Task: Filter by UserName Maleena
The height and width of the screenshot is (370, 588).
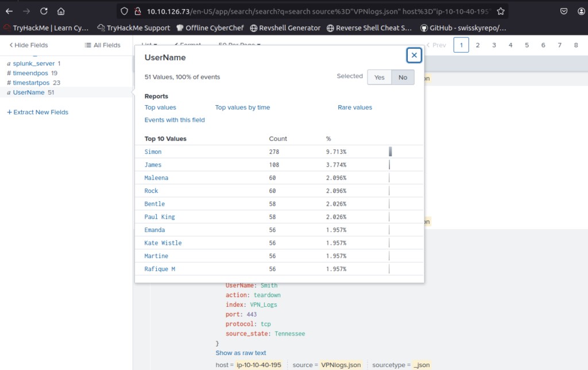Action: click(x=156, y=178)
